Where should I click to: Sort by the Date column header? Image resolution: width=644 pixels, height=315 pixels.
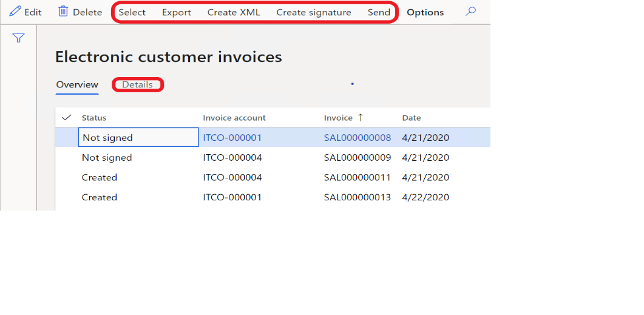(x=412, y=118)
